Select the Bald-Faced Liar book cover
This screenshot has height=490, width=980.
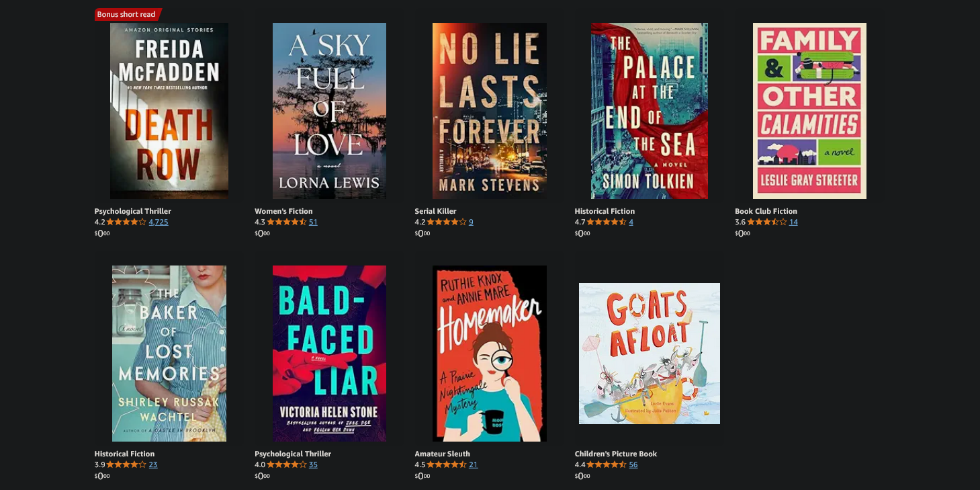tap(329, 354)
